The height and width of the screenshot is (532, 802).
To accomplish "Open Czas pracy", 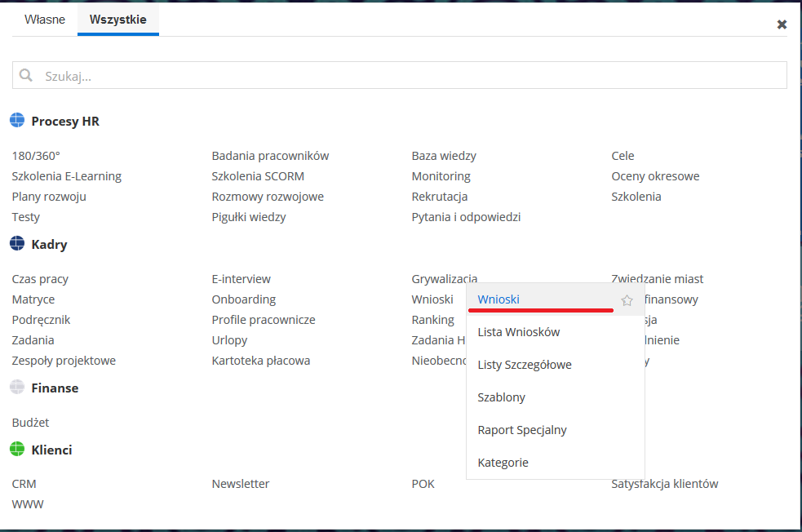I will point(41,279).
